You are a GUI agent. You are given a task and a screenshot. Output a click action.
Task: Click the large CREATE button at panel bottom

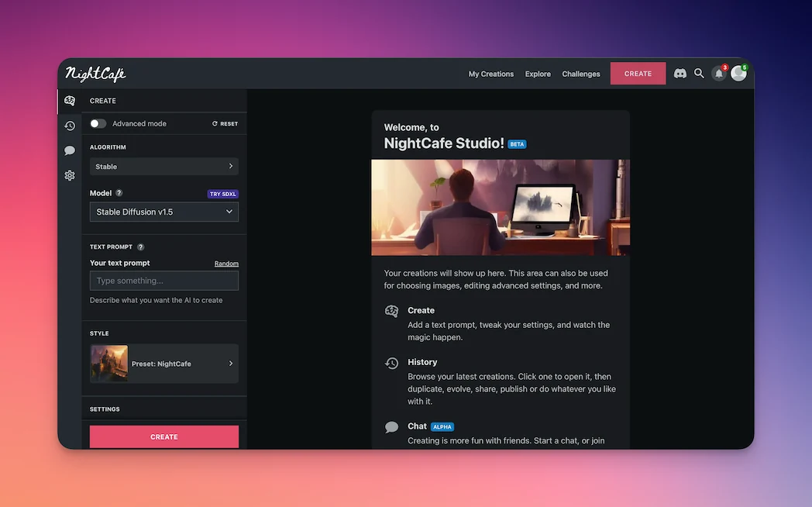(164, 437)
